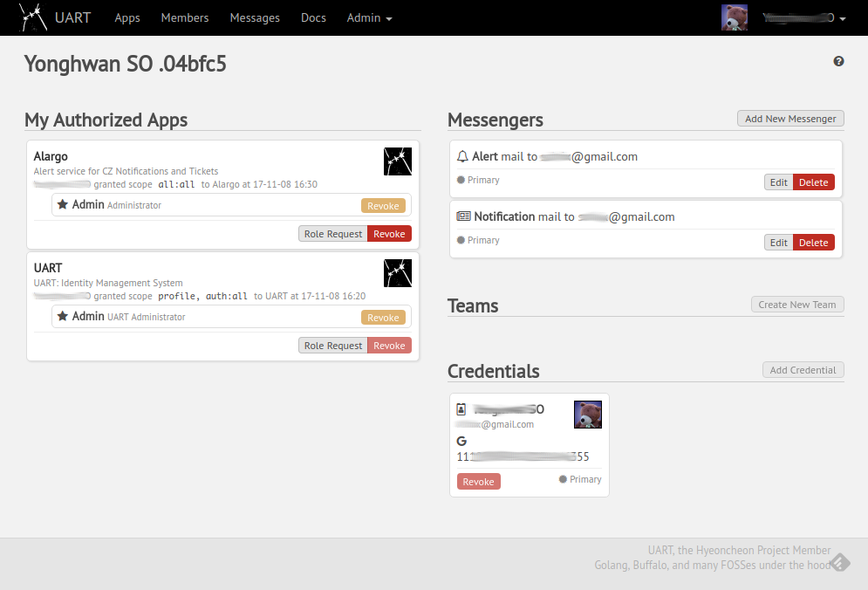Click the Google G icon in credential
Image resolution: width=868 pixels, height=590 pixels.
461,441
